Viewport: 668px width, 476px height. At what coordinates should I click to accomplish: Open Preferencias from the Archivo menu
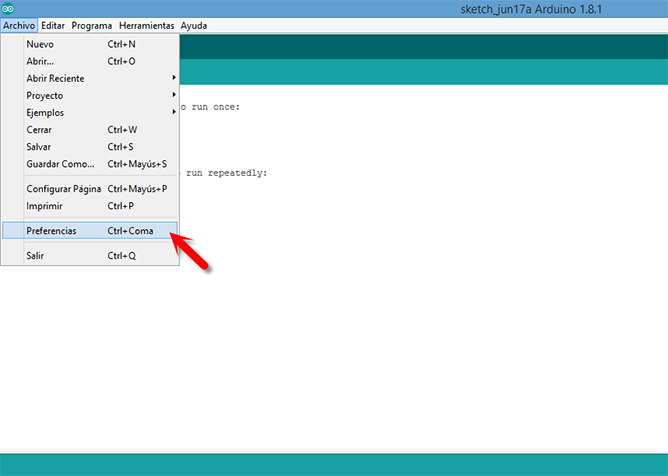pos(90,231)
